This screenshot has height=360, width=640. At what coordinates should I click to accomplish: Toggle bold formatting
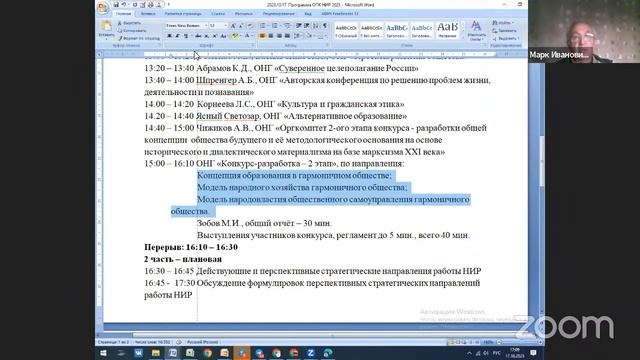coord(169,36)
